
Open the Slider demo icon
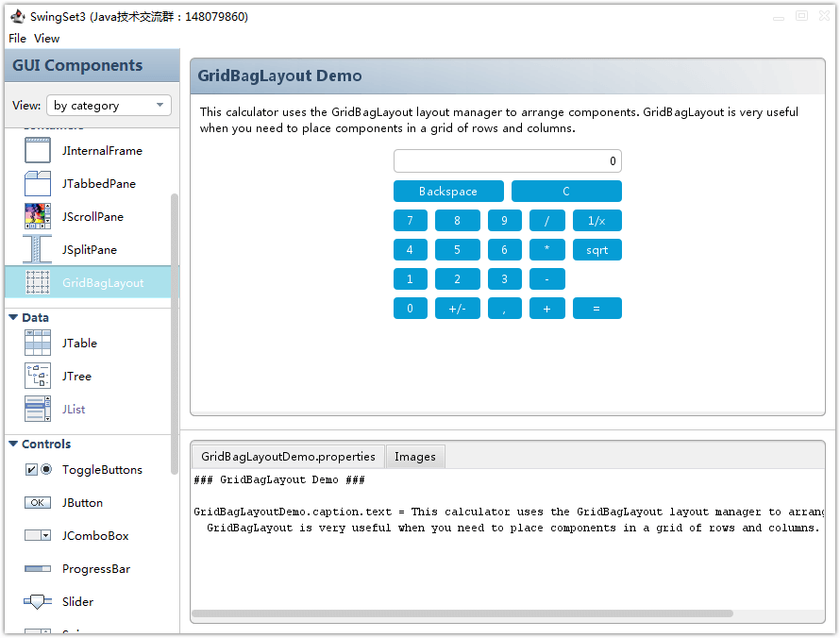pyautogui.click(x=38, y=601)
